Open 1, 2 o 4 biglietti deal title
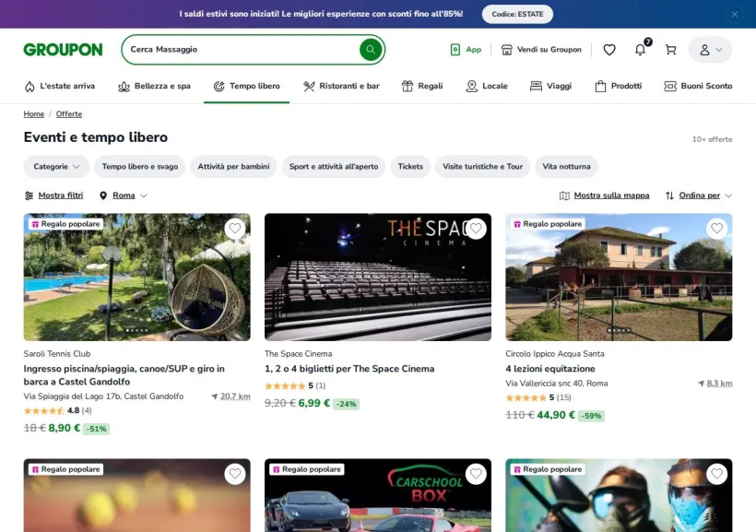756x532 pixels. point(349,369)
